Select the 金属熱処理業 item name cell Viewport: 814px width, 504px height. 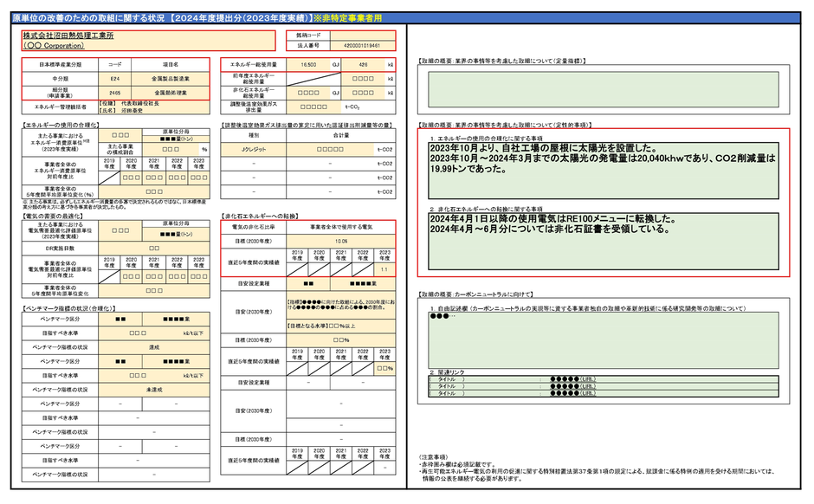tap(171, 93)
